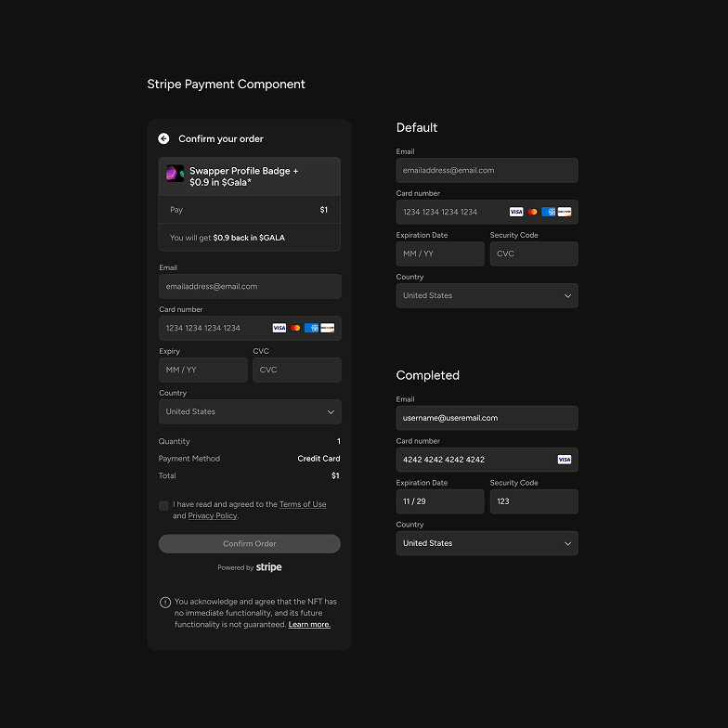The width and height of the screenshot is (728, 728).
Task: Open the Privacy Policy link
Action: (x=213, y=515)
